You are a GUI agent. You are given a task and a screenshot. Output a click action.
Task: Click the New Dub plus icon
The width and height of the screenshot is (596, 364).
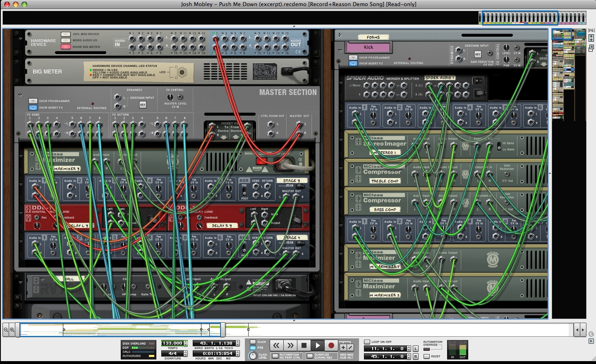(343, 347)
